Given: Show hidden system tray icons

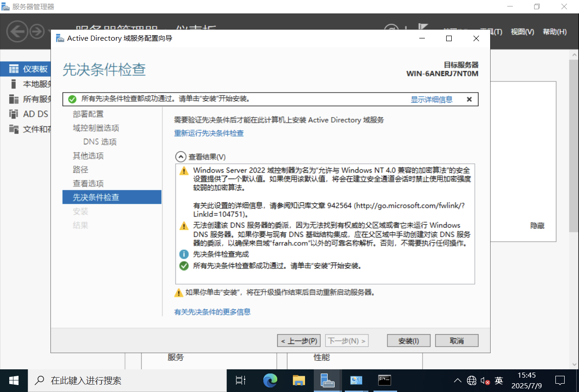Looking at the screenshot, I should tap(457, 380).
